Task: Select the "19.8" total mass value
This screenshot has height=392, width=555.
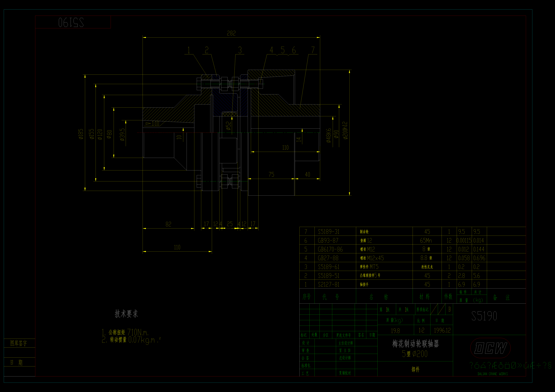Action: pos(395,331)
